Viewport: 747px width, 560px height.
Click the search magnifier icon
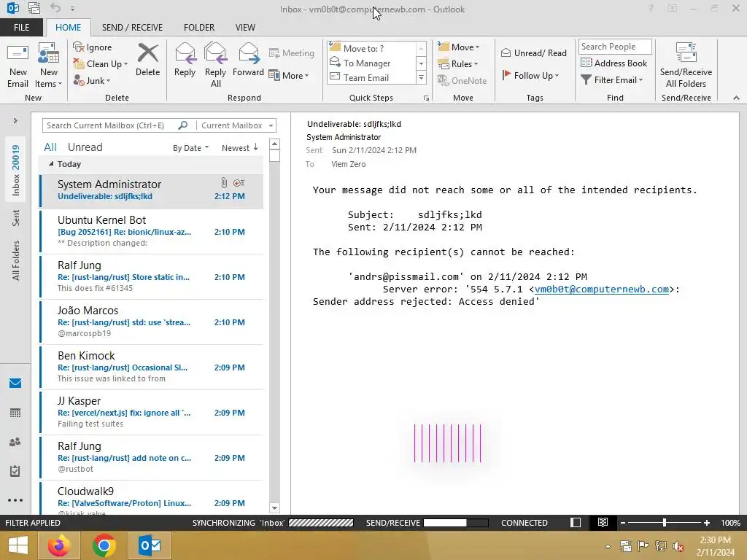(x=183, y=125)
